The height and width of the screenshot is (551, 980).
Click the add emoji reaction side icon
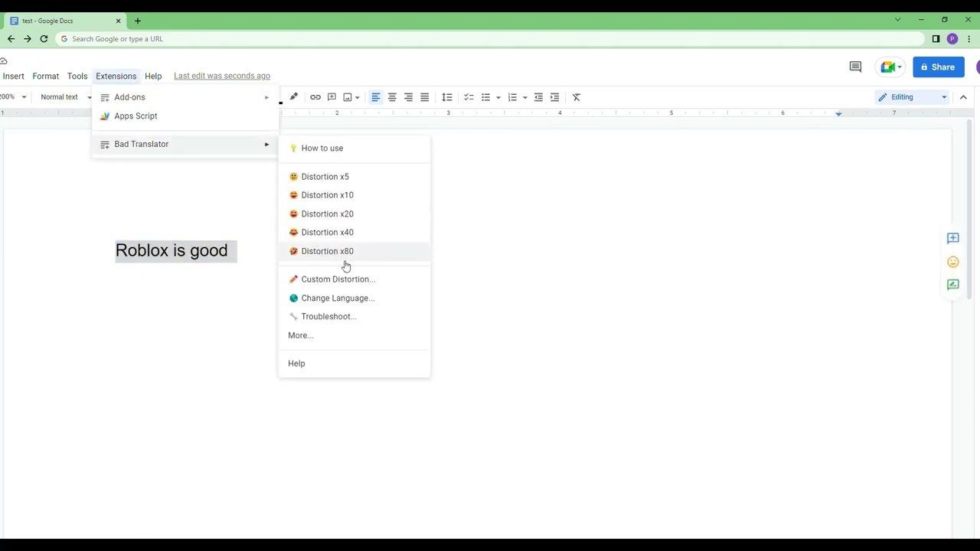click(x=953, y=262)
